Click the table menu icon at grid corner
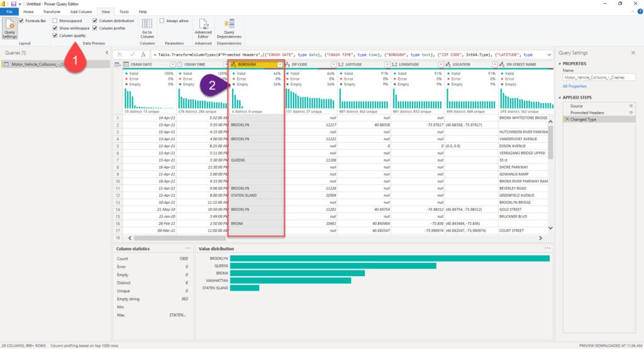Image resolution: width=644 pixels, height=349 pixels. coord(118,65)
